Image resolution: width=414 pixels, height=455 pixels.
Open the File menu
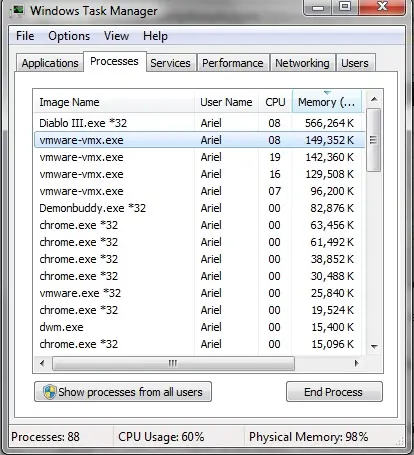tap(25, 36)
